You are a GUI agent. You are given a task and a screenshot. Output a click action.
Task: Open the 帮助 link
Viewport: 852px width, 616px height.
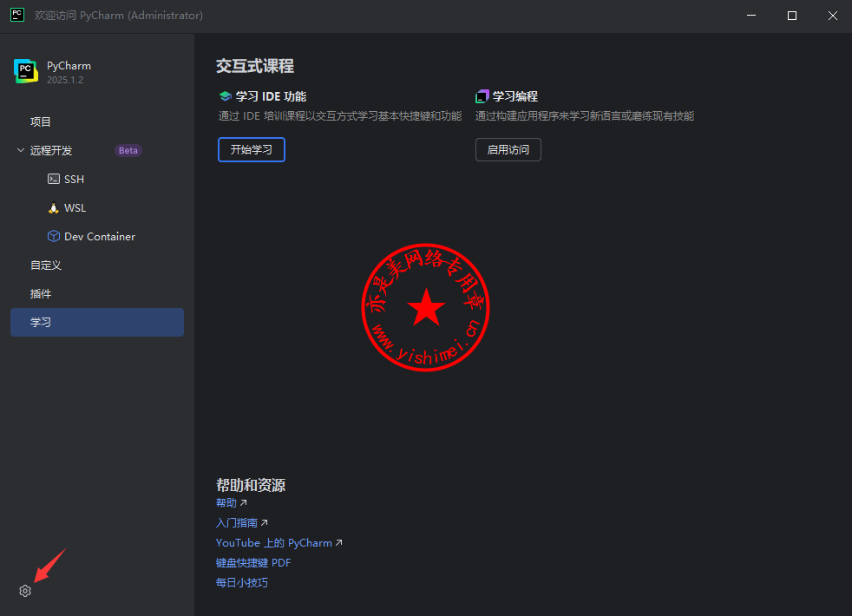click(x=226, y=502)
